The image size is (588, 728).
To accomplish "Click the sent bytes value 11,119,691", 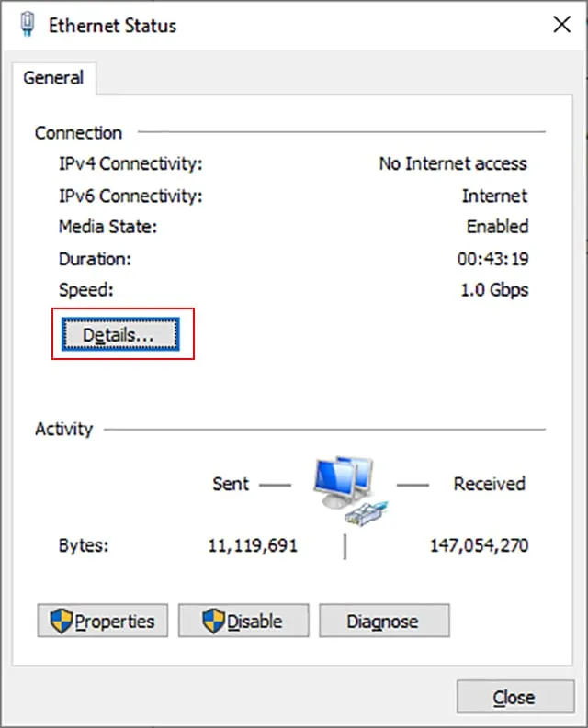I will [x=253, y=546].
